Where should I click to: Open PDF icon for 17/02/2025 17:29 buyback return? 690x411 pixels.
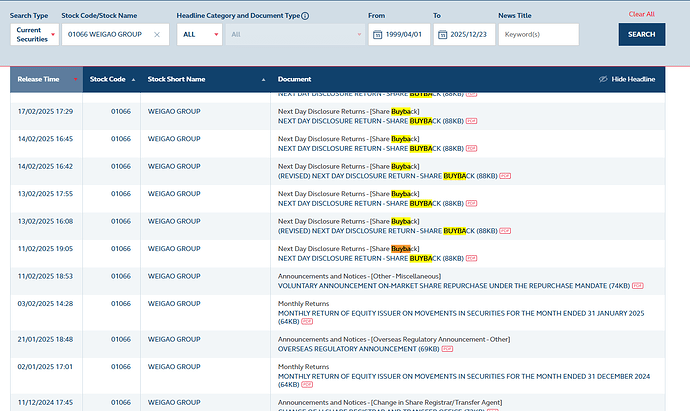click(x=471, y=121)
